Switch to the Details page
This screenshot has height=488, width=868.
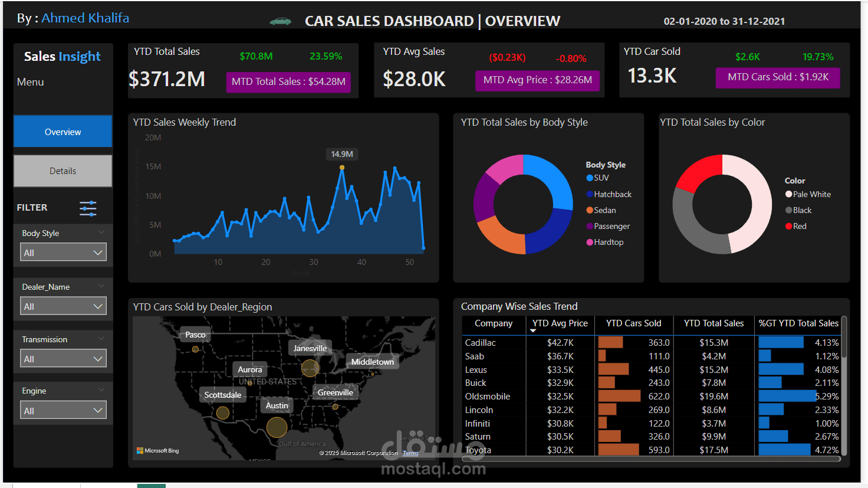63,171
